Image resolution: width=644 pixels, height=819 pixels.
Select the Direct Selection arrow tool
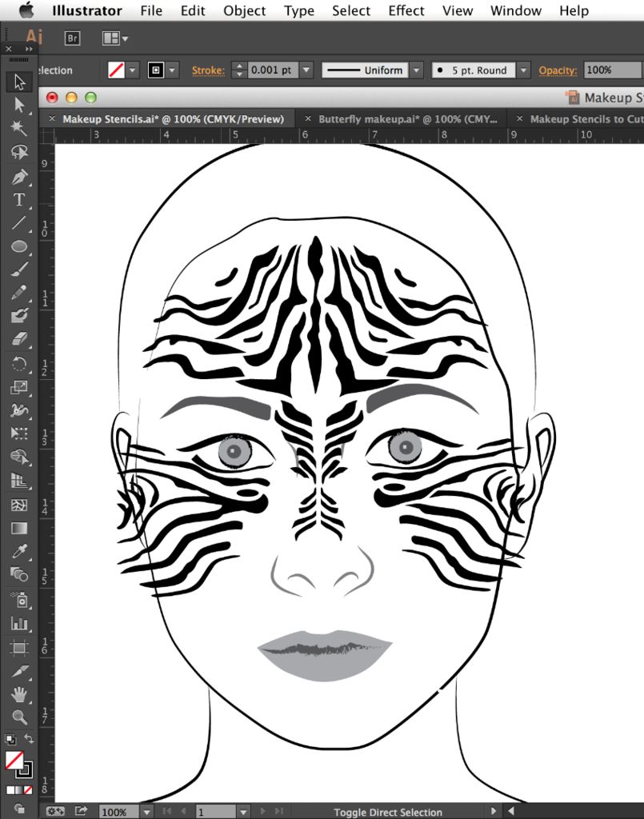(19, 105)
